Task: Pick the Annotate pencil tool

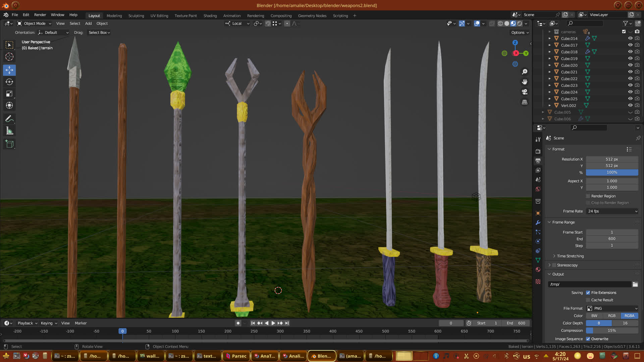Action: coord(9,119)
